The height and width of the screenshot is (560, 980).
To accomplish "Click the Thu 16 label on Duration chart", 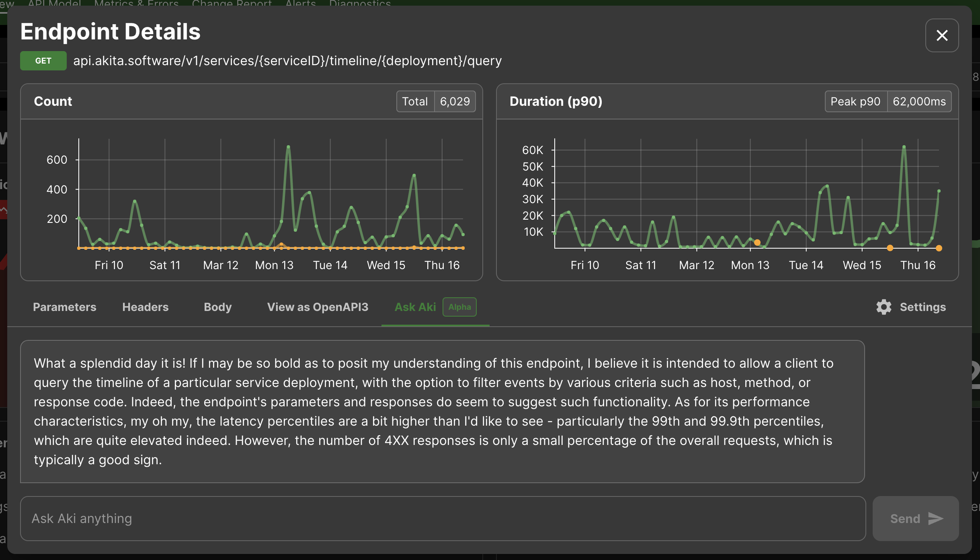I will [918, 265].
